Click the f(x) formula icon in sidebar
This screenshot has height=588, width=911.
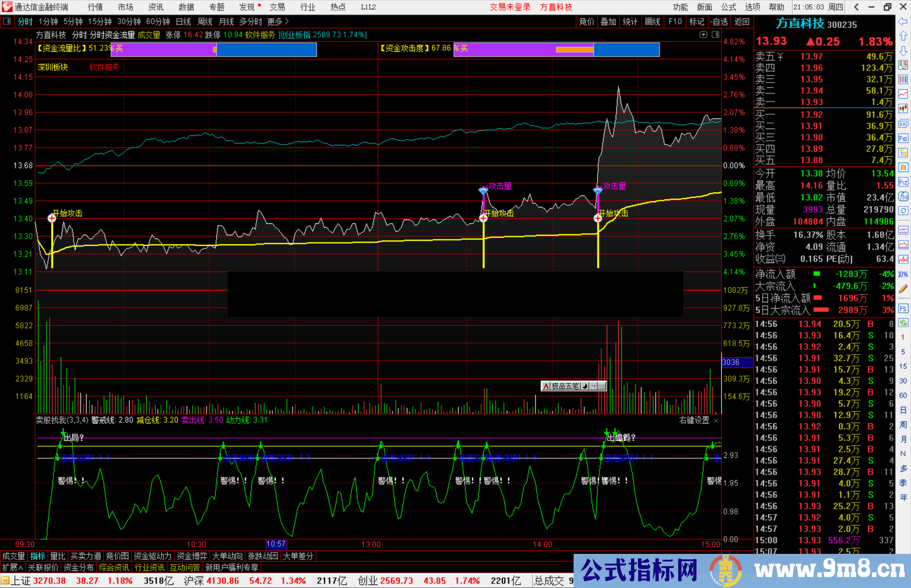[903, 196]
